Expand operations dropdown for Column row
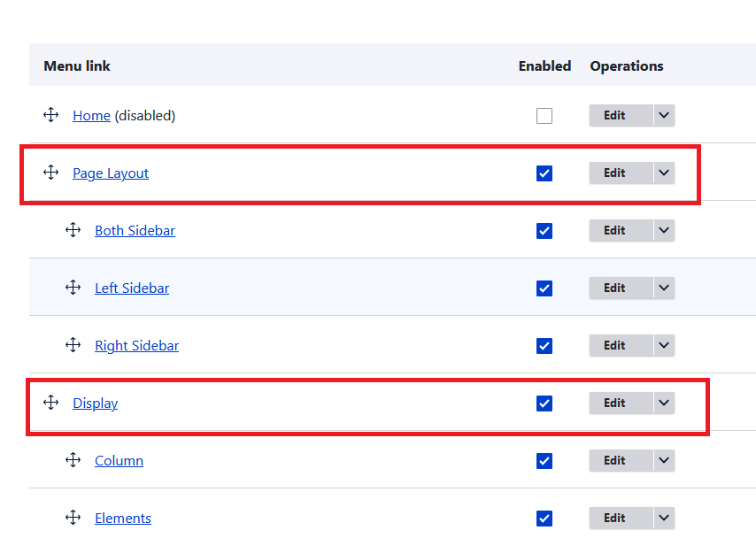Screen dimensions: 756x538 (664, 460)
